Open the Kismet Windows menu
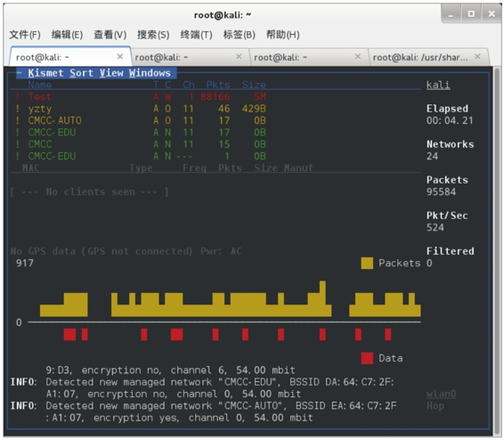This screenshot has width=504, height=440. click(150, 73)
